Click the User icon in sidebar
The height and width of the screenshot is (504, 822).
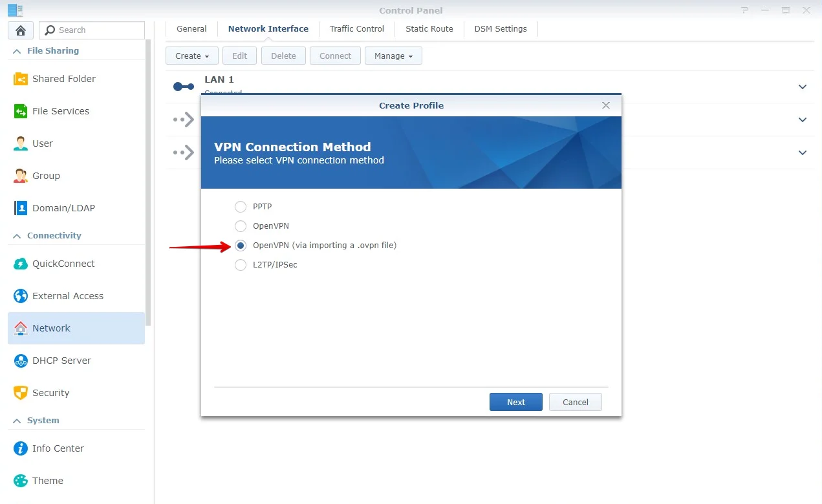click(x=21, y=143)
